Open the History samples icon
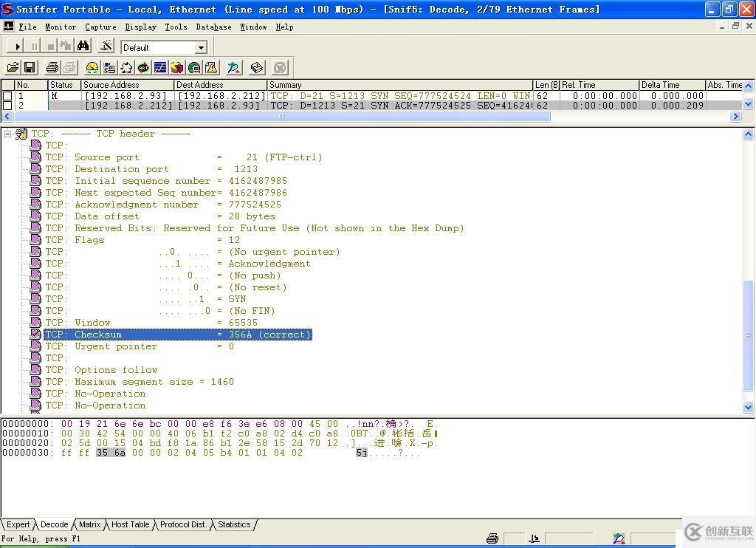This screenshot has width=756, height=548. pos(160,67)
